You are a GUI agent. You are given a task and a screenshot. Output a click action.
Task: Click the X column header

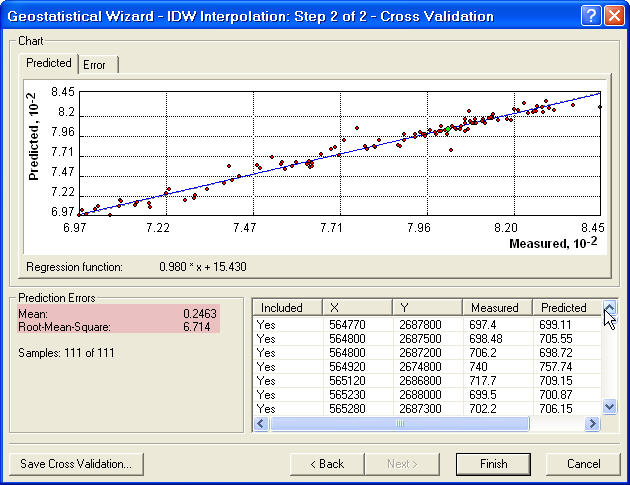(358, 308)
